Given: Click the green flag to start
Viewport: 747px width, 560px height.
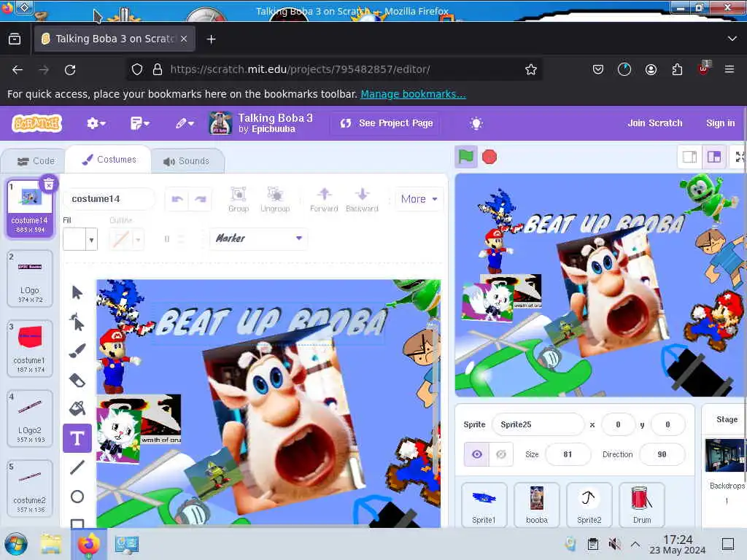Looking at the screenshot, I should click(466, 157).
